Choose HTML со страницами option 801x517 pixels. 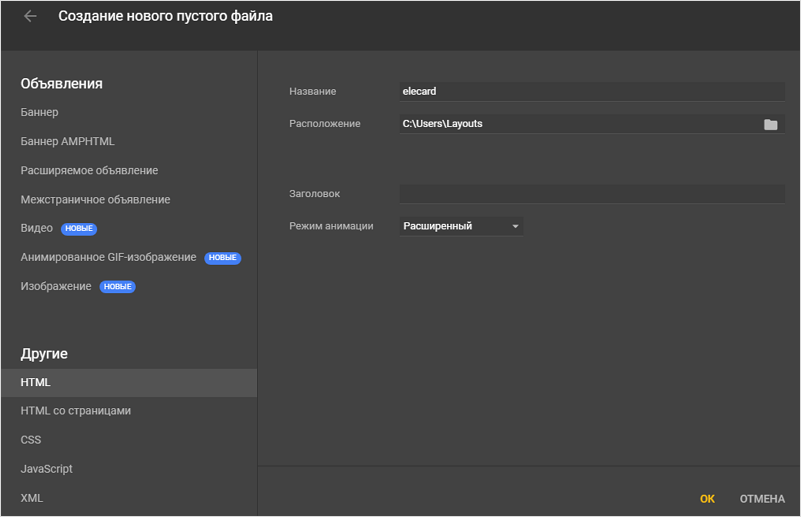(76, 411)
